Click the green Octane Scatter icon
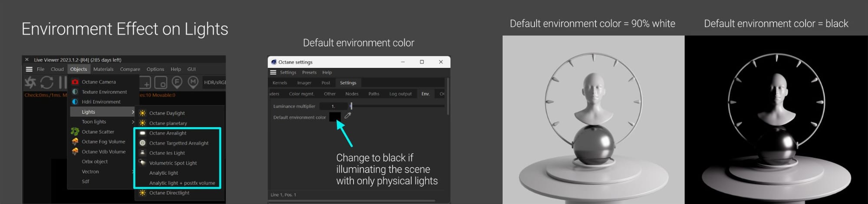 click(75, 131)
